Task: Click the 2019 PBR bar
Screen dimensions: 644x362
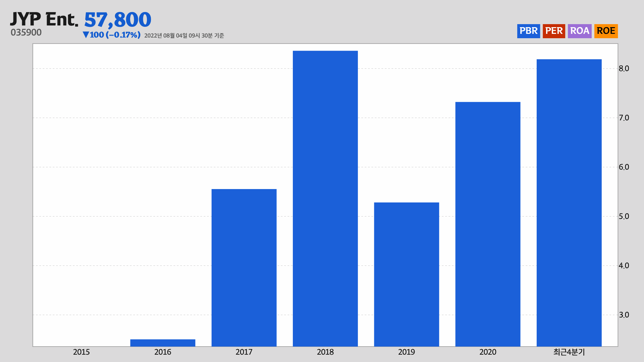Action: [x=407, y=275]
